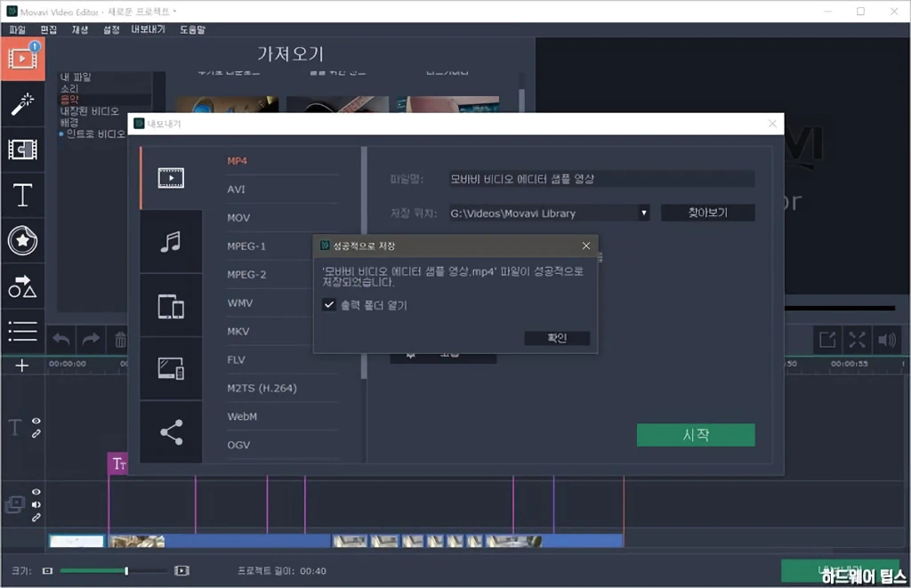Open the 도움말 menu
Viewport: 911px width, 588px height.
pyautogui.click(x=192, y=29)
